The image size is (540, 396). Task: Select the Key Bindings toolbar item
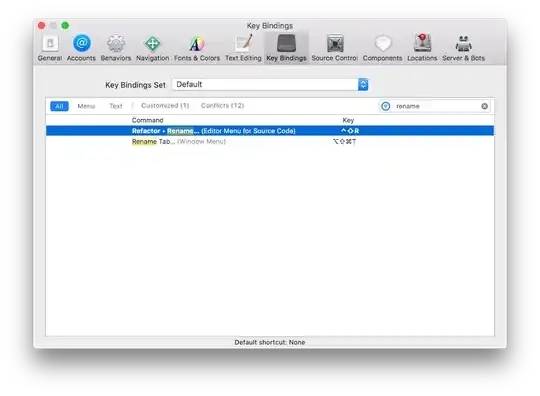[x=286, y=48]
